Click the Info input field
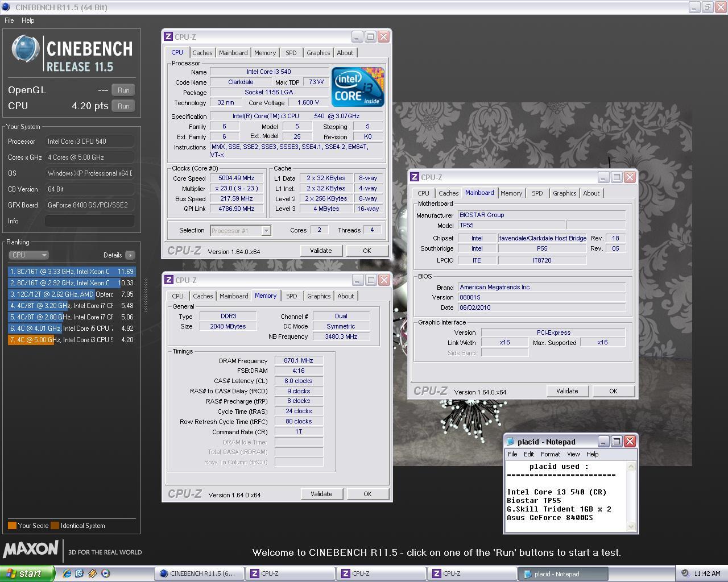The height and width of the screenshot is (582, 728). click(x=90, y=221)
